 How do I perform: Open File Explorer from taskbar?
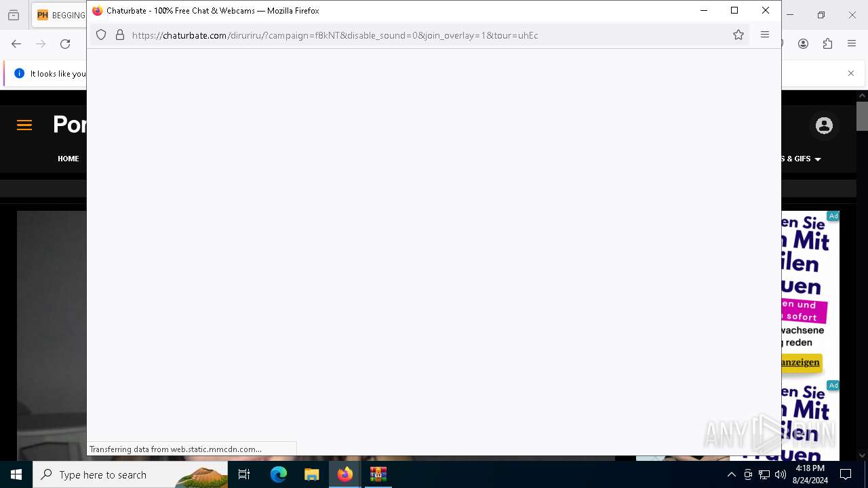(x=312, y=474)
